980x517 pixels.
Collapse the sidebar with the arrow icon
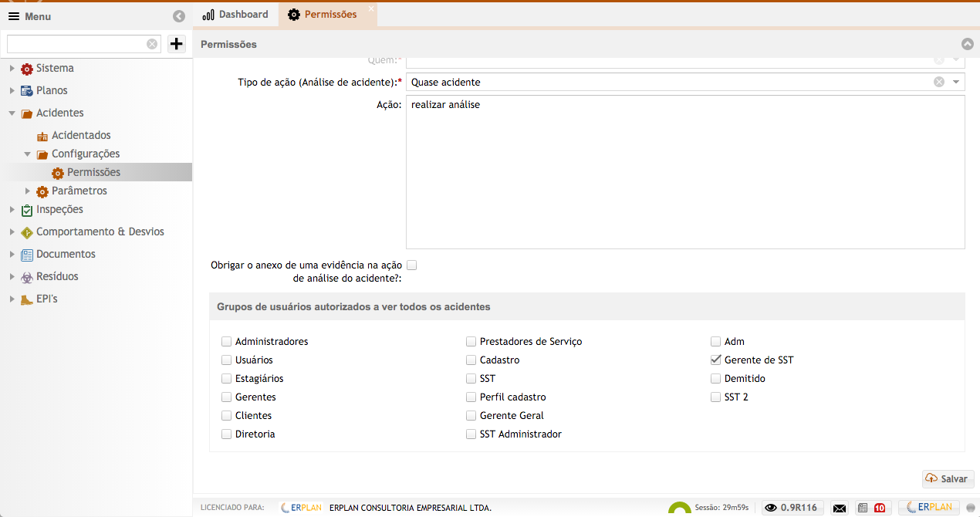coord(179,16)
